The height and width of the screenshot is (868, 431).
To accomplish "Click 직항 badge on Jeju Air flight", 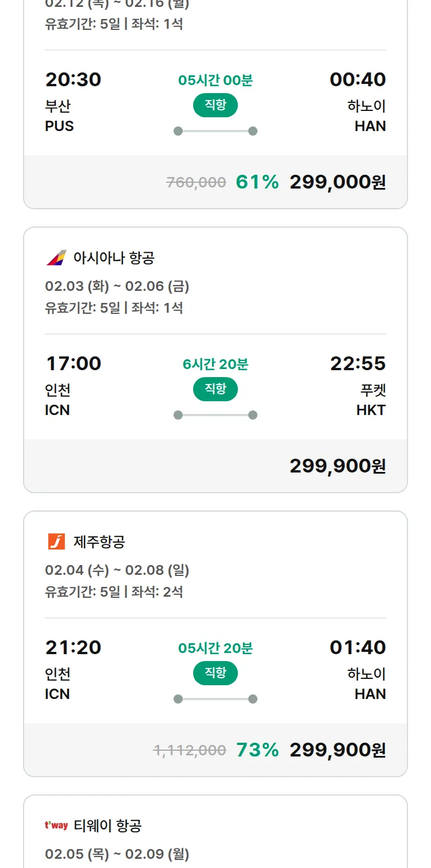I will (x=215, y=673).
